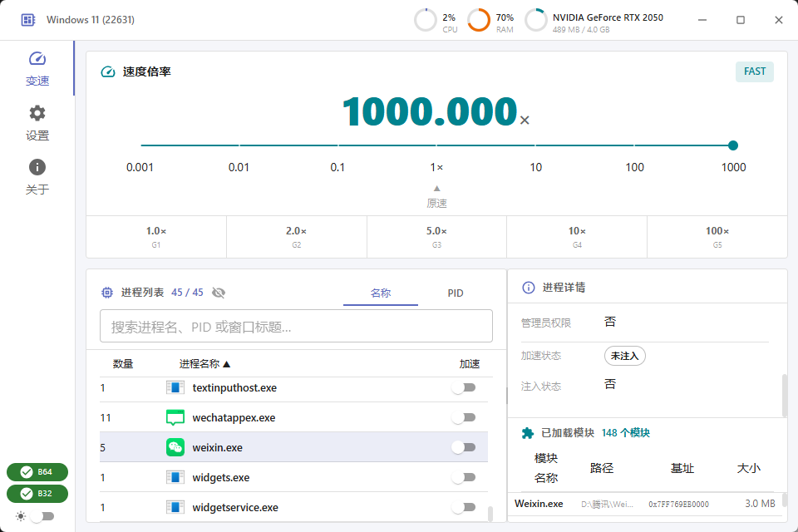Click the 148 个模块 link

coord(625,433)
